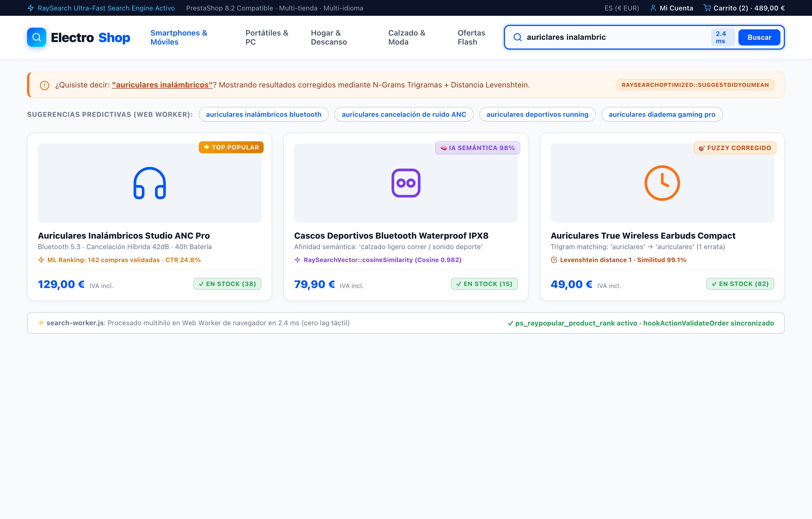Open Calzado & Moda category

(407, 37)
